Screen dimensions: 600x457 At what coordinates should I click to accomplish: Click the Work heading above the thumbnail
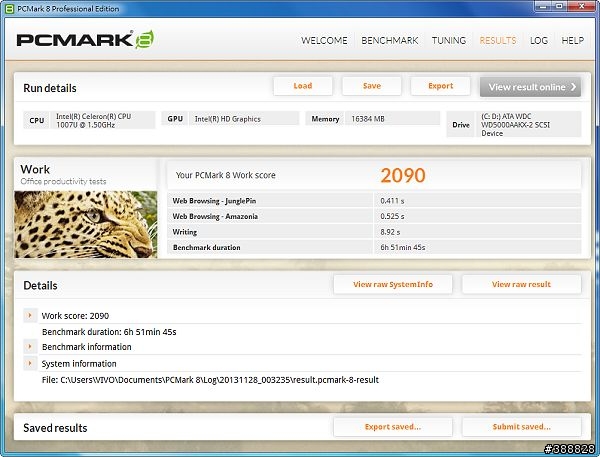[x=35, y=169]
